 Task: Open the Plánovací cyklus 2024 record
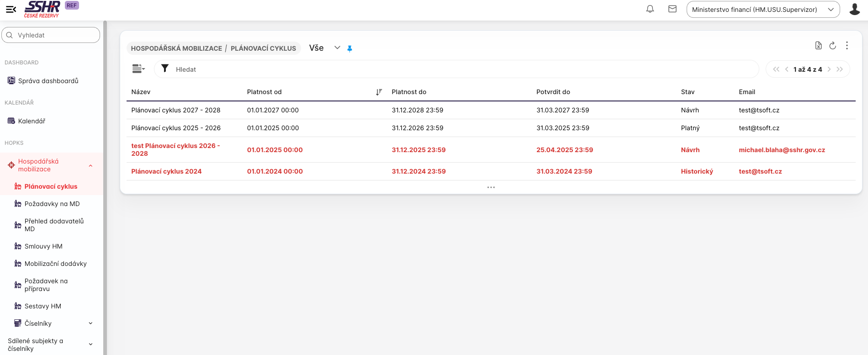(166, 171)
